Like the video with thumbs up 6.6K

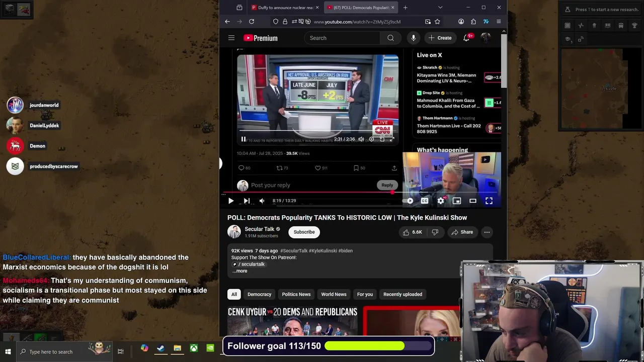tap(413, 232)
